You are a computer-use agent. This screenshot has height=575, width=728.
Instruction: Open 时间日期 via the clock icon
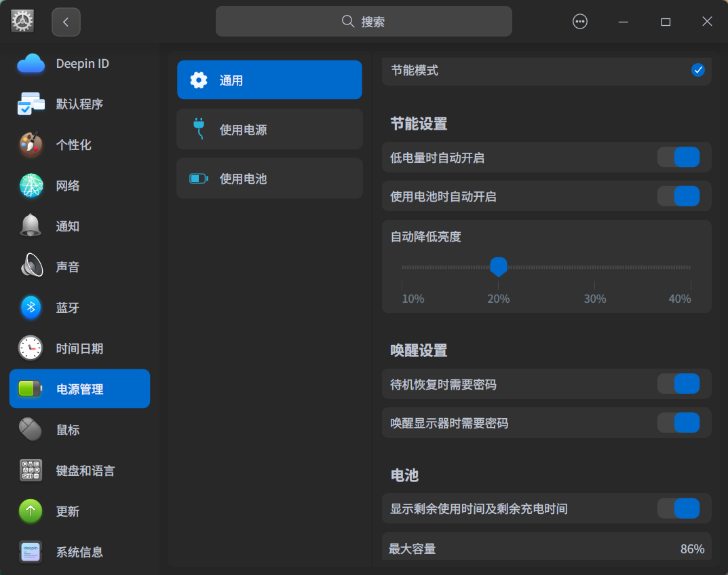tap(31, 348)
